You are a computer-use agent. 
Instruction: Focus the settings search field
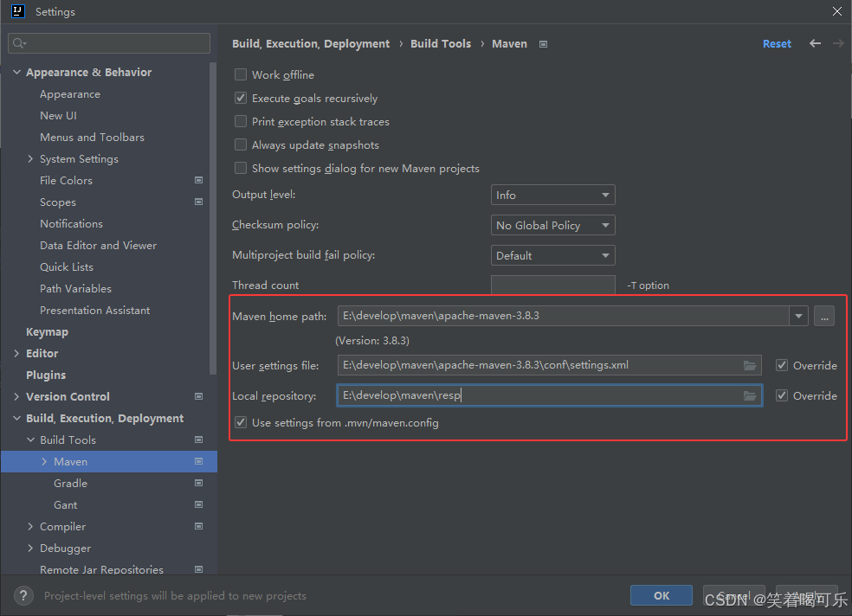[x=109, y=43]
